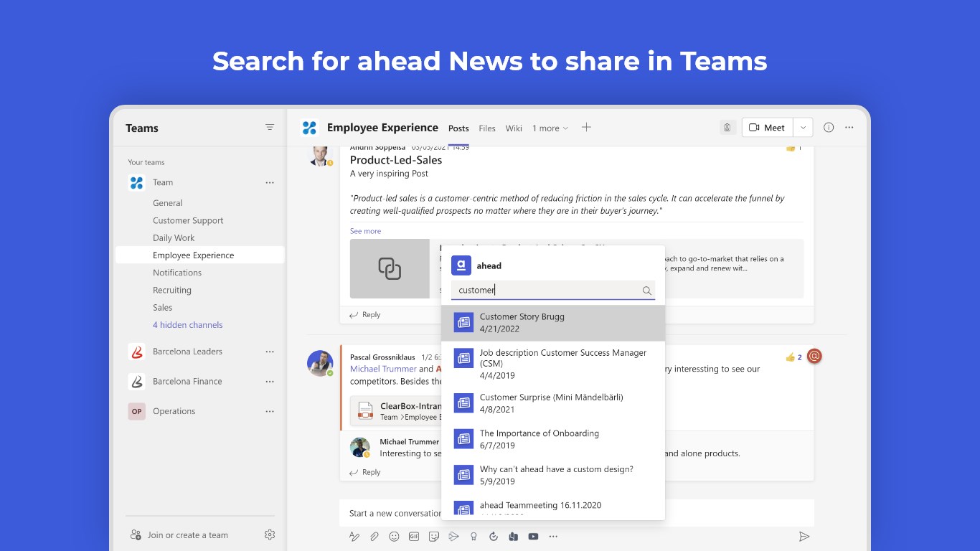980x551 pixels.
Task: Open the Wiki tab
Action: (x=514, y=128)
